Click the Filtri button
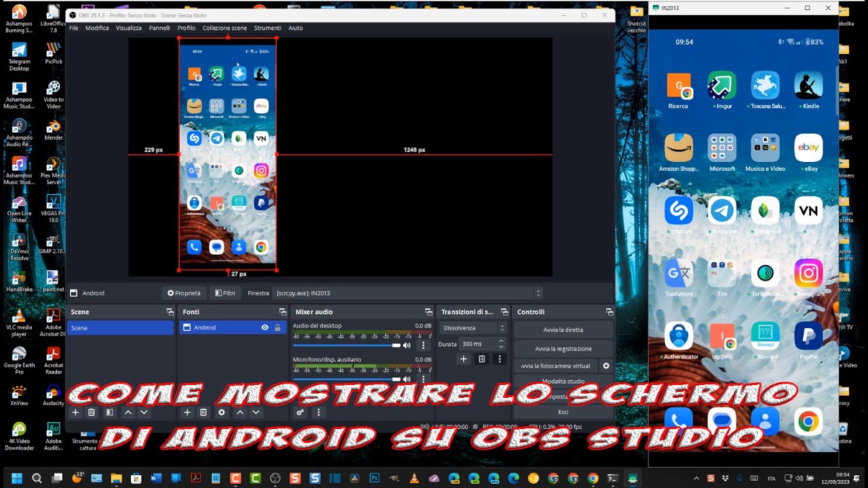 [x=224, y=293]
